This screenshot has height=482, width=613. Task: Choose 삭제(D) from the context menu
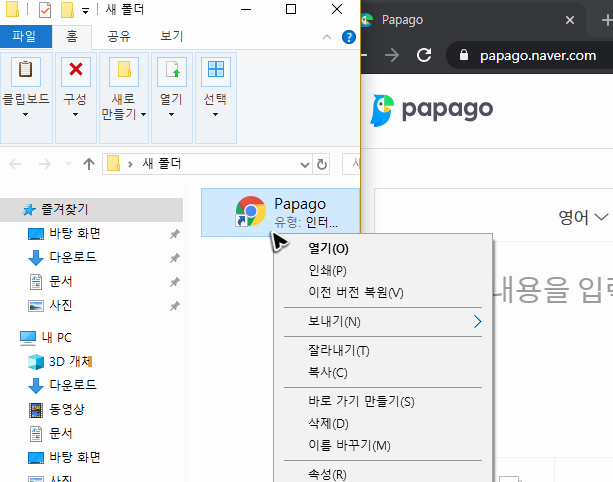[x=383, y=423]
